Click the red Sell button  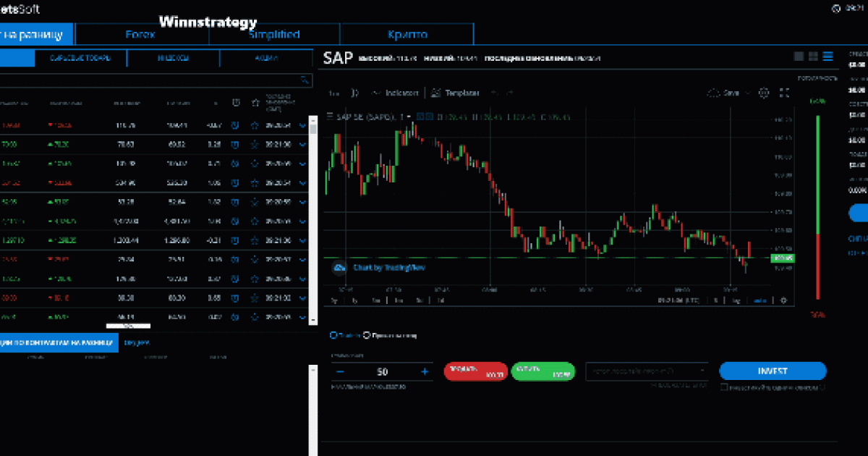point(475,371)
